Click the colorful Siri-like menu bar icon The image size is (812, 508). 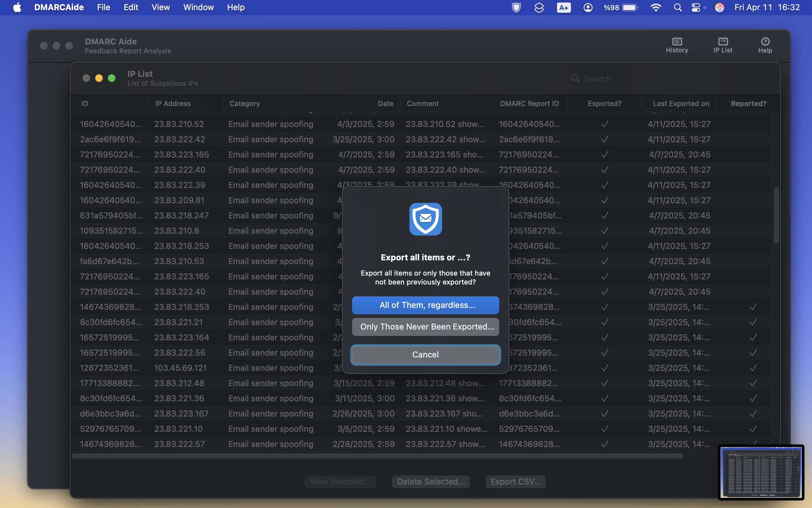click(x=719, y=7)
